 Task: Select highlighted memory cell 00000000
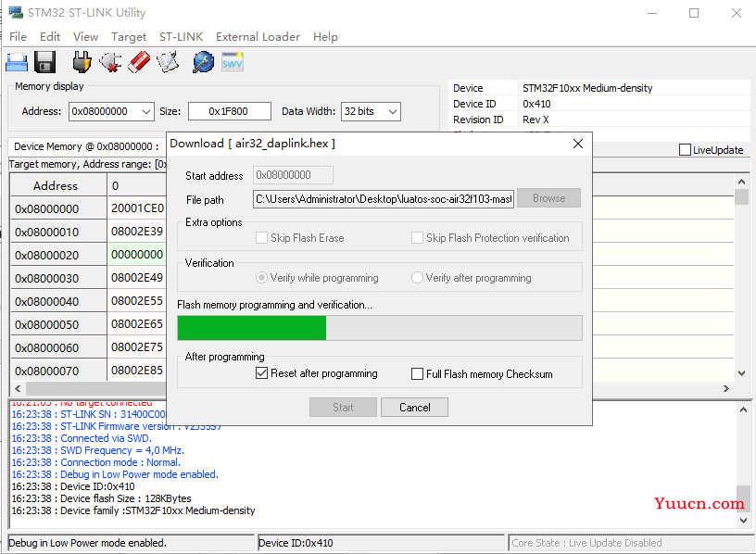(x=137, y=255)
